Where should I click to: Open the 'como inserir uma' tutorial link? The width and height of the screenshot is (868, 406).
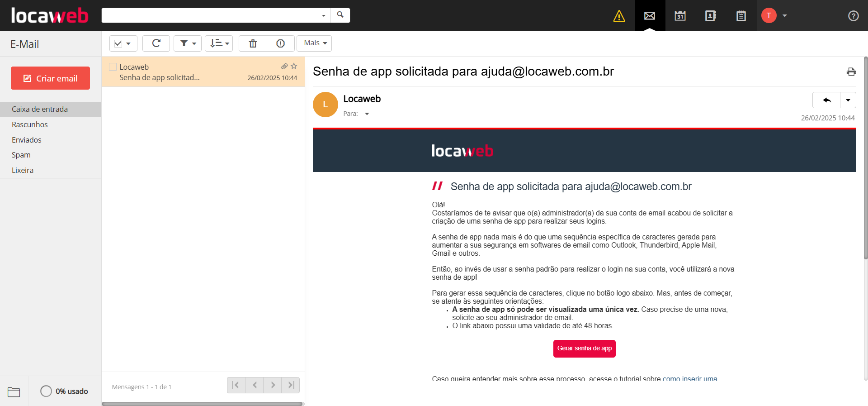click(690, 378)
